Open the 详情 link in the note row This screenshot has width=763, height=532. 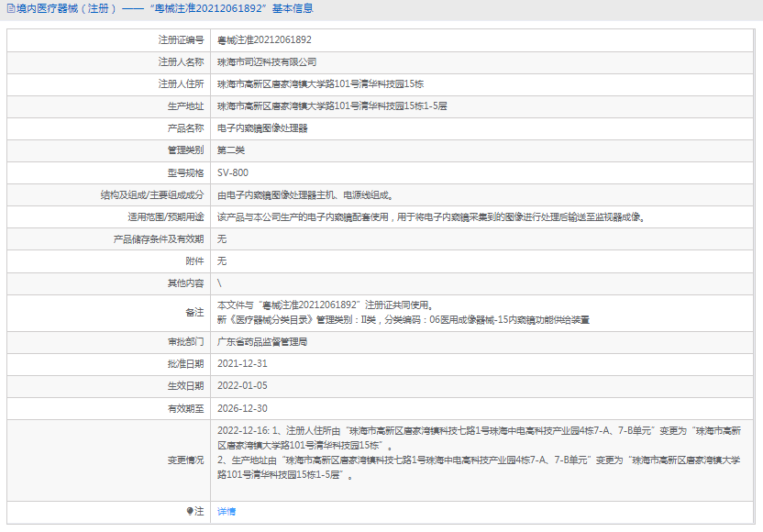(x=227, y=512)
